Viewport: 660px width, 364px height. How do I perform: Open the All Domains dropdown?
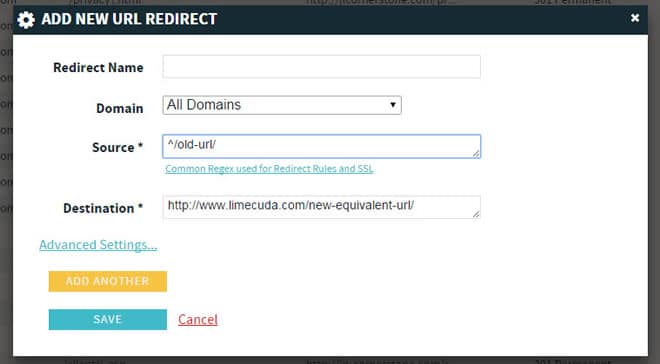pos(282,105)
